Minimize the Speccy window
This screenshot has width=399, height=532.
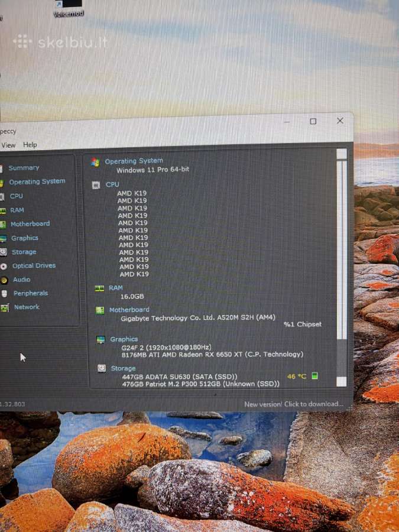pos(287,121)
